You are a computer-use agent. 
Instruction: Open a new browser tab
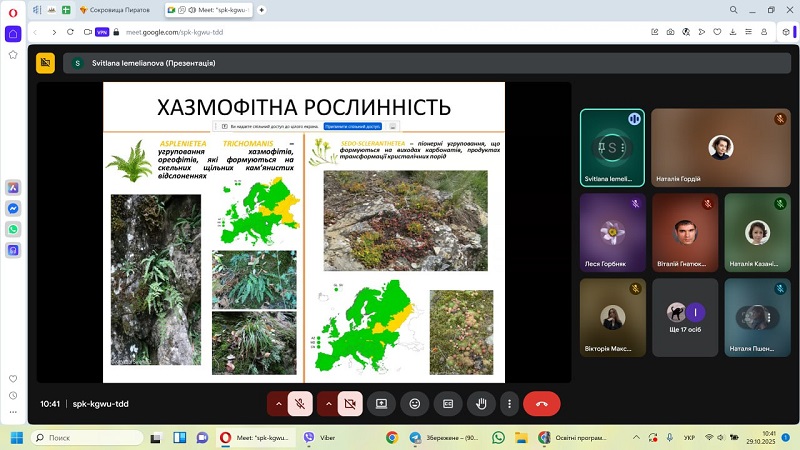262,9
